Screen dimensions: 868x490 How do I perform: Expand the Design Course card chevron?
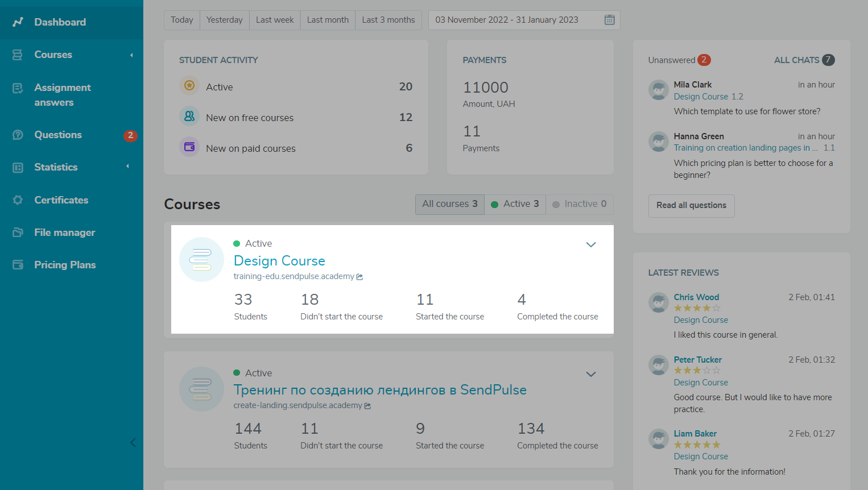[590, 244]
